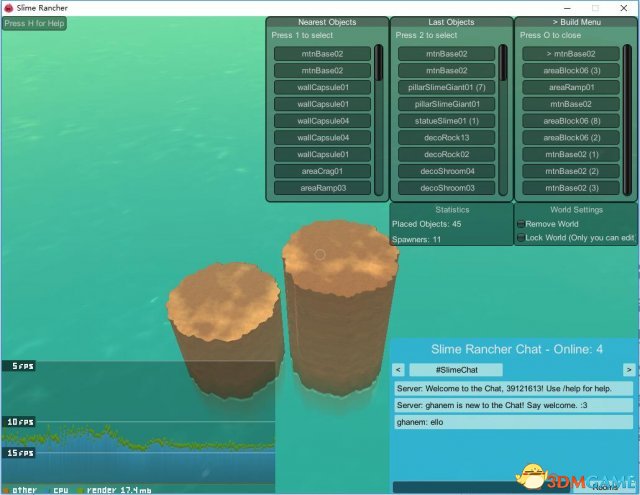Open the #SlimeChat room tab
The width and height of the screenshot is (640, 495).
[x=456, y=370]
